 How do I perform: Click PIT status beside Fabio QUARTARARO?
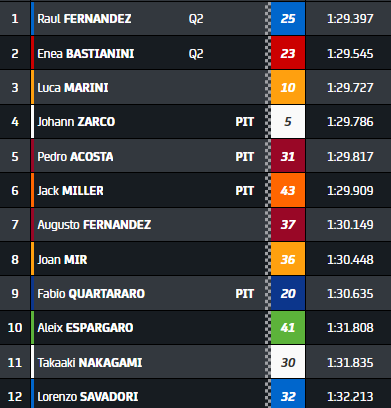[245, 294]
